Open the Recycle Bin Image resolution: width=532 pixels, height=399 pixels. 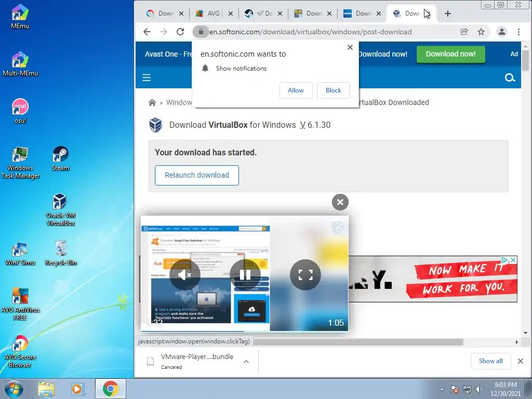(x=60, y=254)
